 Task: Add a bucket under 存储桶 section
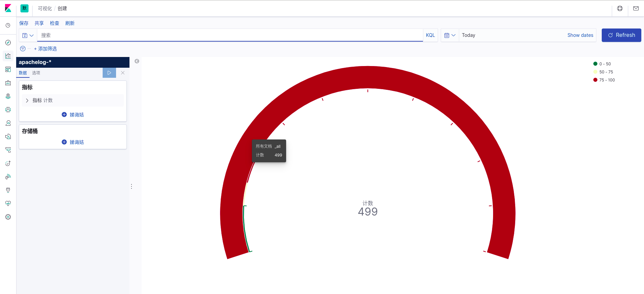click(x=73, y=142)
